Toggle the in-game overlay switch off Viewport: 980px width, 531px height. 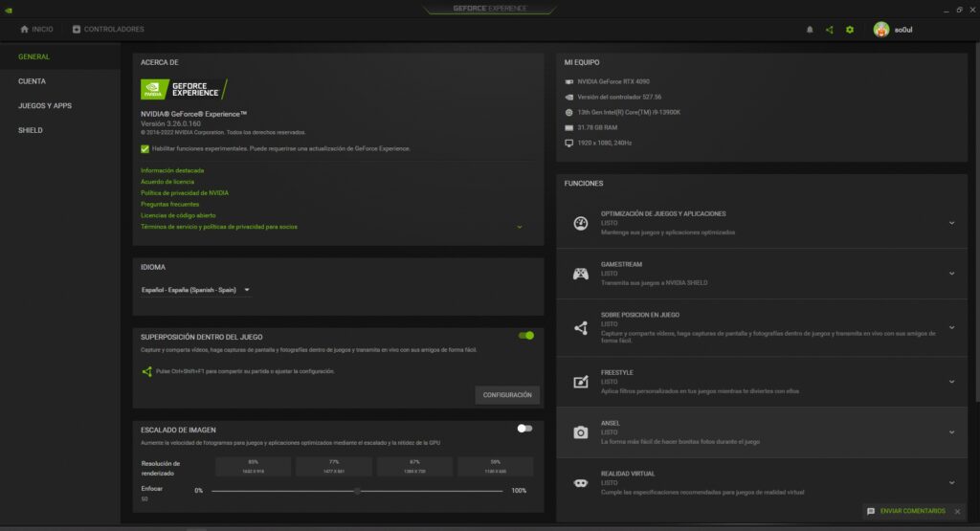coord(525,336)
